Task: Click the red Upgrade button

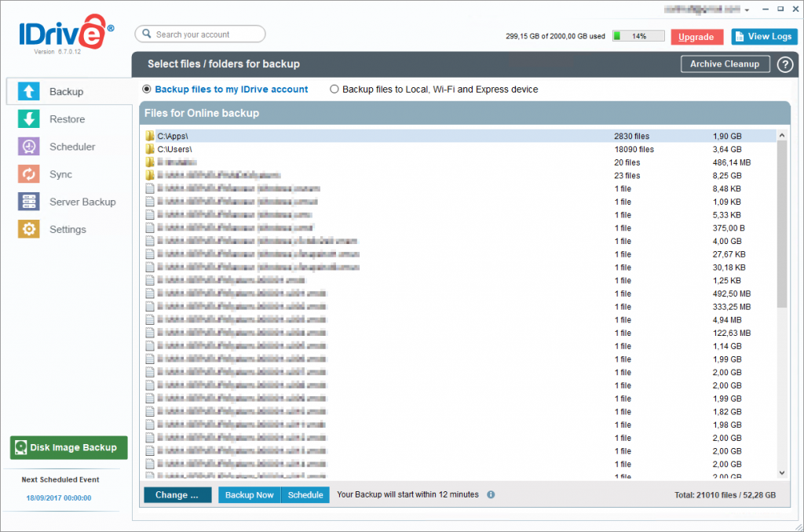Action: [696, 37]
